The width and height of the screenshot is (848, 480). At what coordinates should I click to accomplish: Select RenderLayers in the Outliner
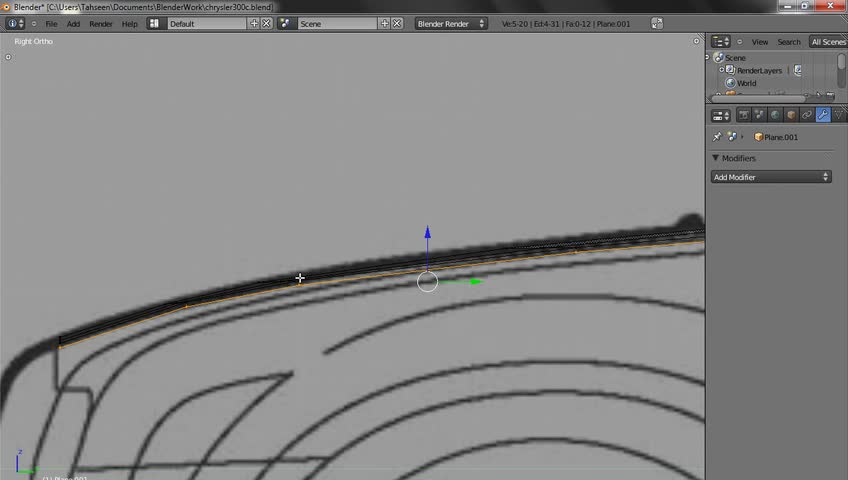[x=759, y=70]
